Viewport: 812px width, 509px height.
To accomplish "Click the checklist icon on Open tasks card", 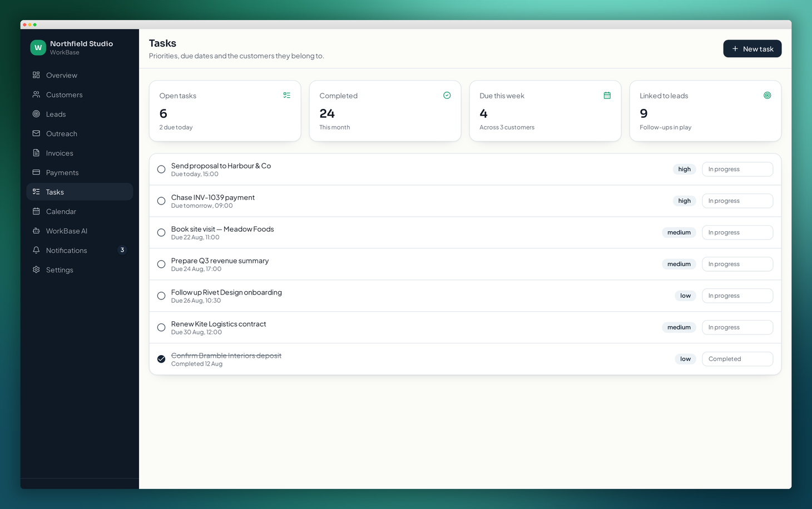I will click(x=287, y=96).
